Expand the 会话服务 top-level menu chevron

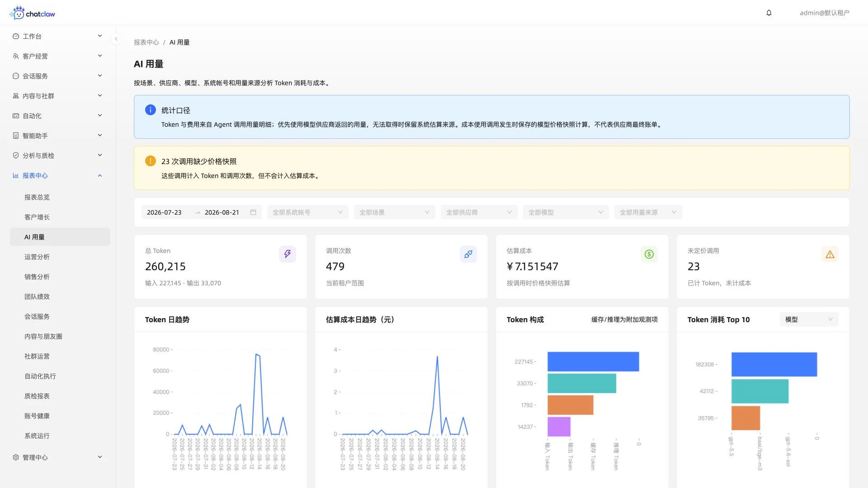[x=100, y=76]
